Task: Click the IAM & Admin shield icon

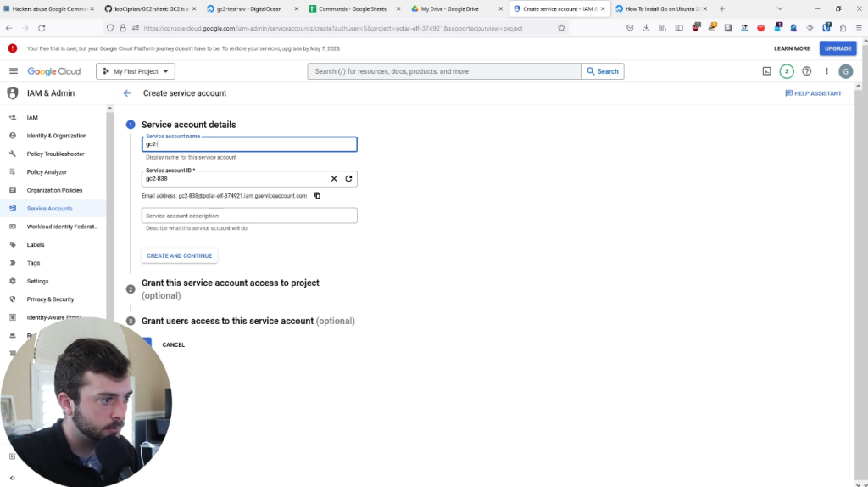Action: coord(12,93)
